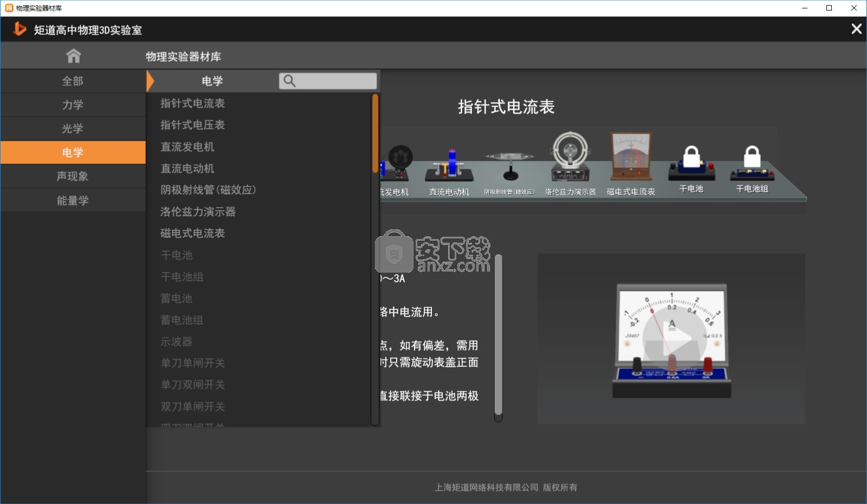Open 指针式电压表 in the list
The width and height of the screenshot is (867, 504).
192,125
